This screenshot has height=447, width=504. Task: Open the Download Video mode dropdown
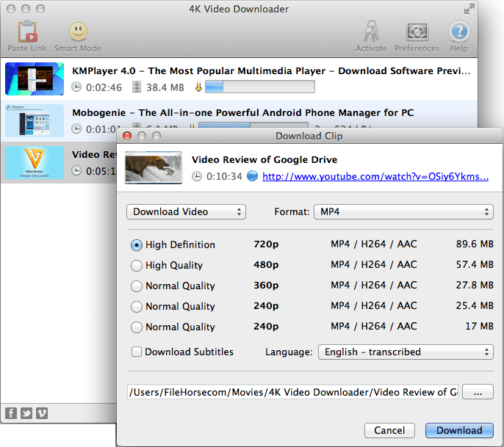point(186,212)
